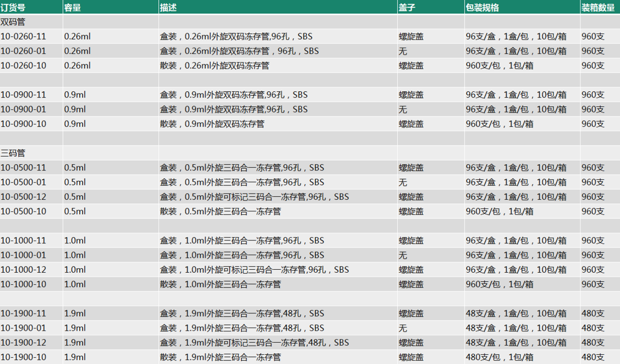This screenshot has width=620, height=364.
Task: Select order number 10-0500-11
Action: tap(24, 168)
